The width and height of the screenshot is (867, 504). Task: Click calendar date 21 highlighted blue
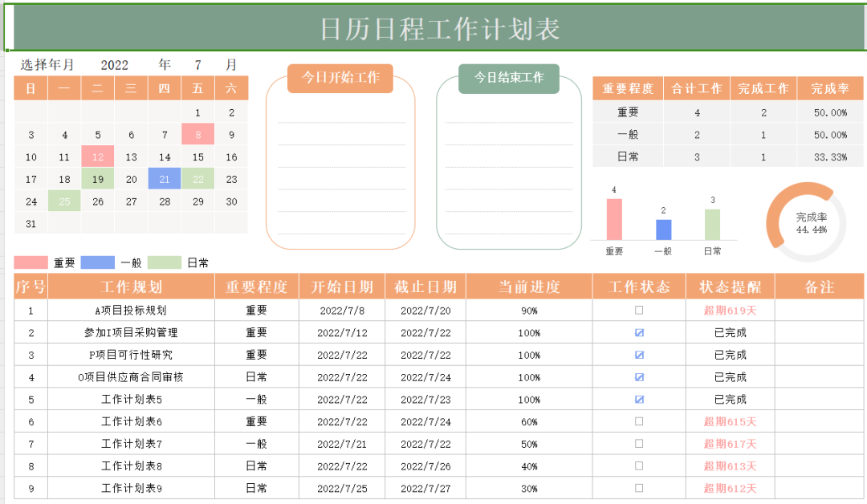[x=165, y=179]
